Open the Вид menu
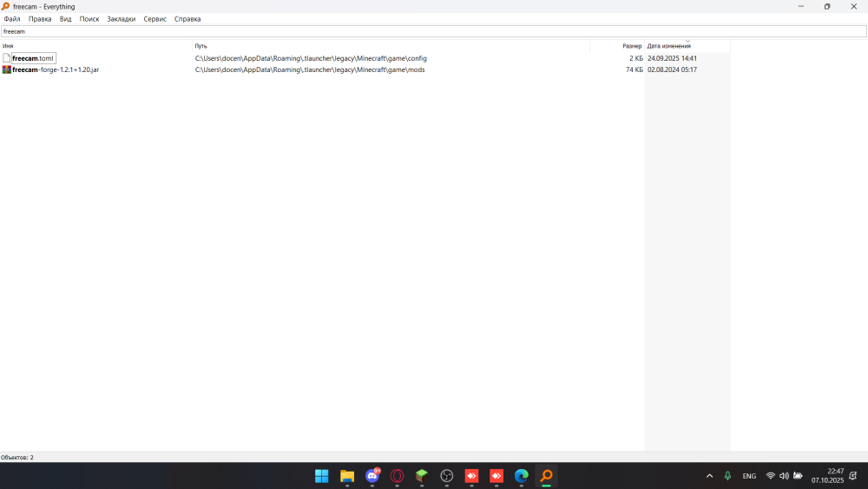868x489 pixels. coord(65,19)
